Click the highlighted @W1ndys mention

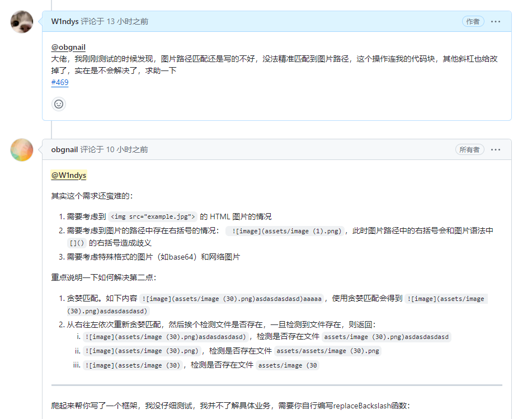[x=69, y=176]
